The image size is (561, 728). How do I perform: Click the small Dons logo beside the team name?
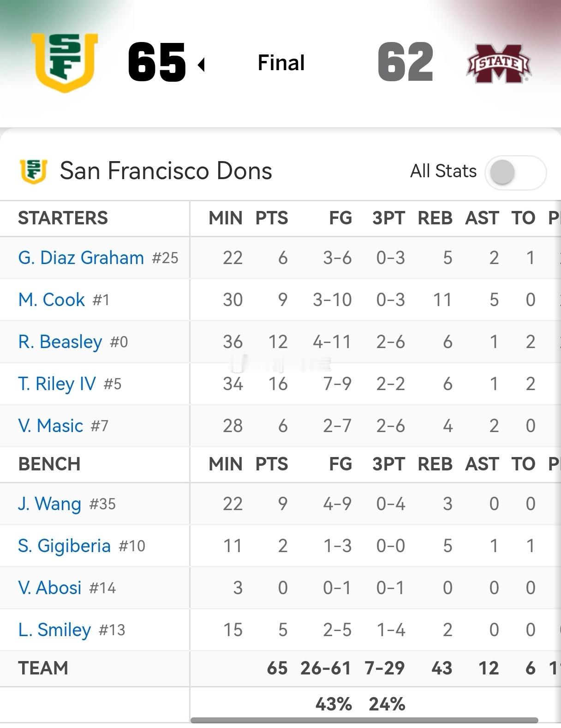point(34,171)
